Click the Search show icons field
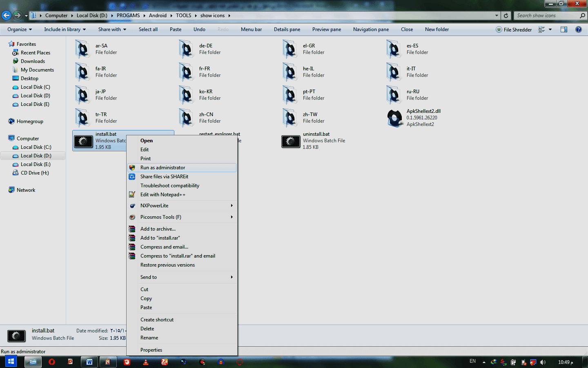Screen dimensions: 588x368 pos(546,16)
